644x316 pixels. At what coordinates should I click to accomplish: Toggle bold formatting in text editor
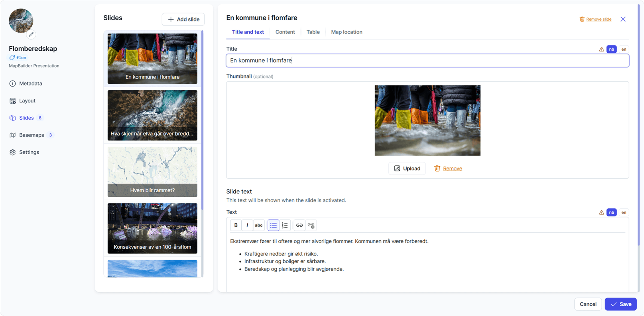(x=236, y=225)
